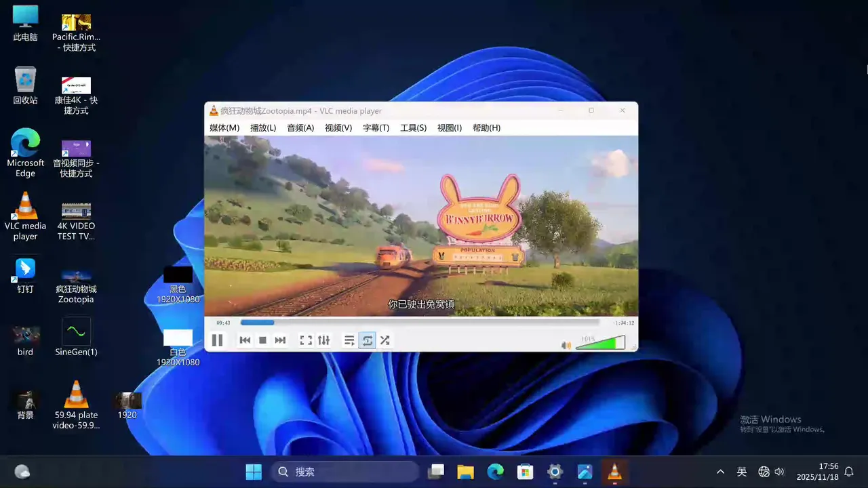Select 4K VIDEO TEST TV file
This screenshot has width=868, height=488.
point(76,221)
